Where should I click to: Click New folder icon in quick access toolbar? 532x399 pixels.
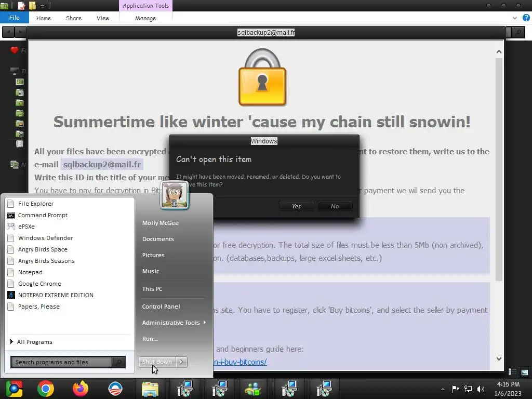point(32,6)
